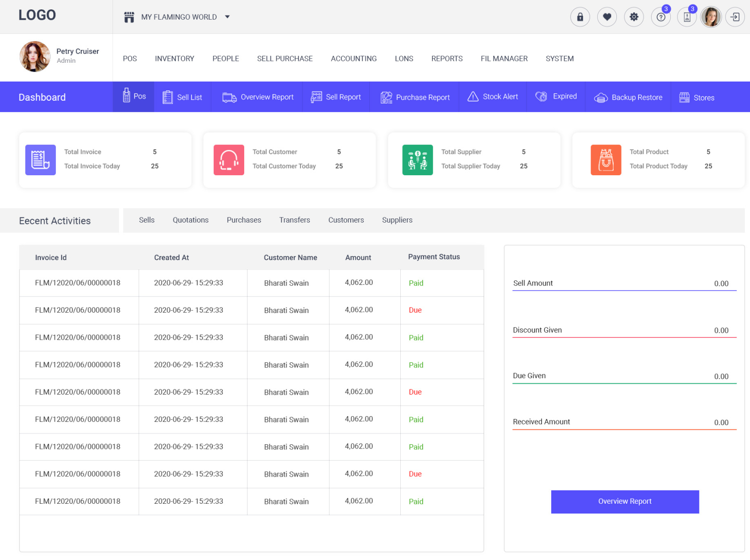Viewport: 750px width, 560px height.
Task: Click the logout arrow icon
Action: 735,17
